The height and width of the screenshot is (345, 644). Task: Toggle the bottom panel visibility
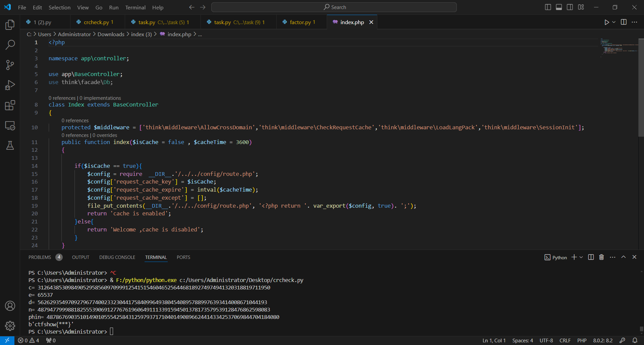(x=559, y=7)
